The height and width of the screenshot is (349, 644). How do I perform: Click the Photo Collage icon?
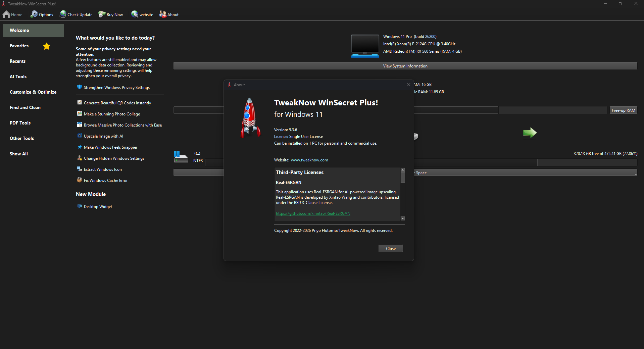coord(80,114)
